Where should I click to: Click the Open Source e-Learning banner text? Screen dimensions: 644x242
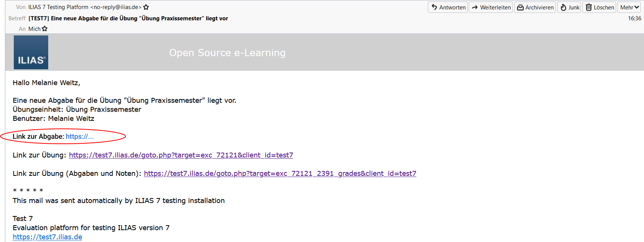click(x=227, y=53)
